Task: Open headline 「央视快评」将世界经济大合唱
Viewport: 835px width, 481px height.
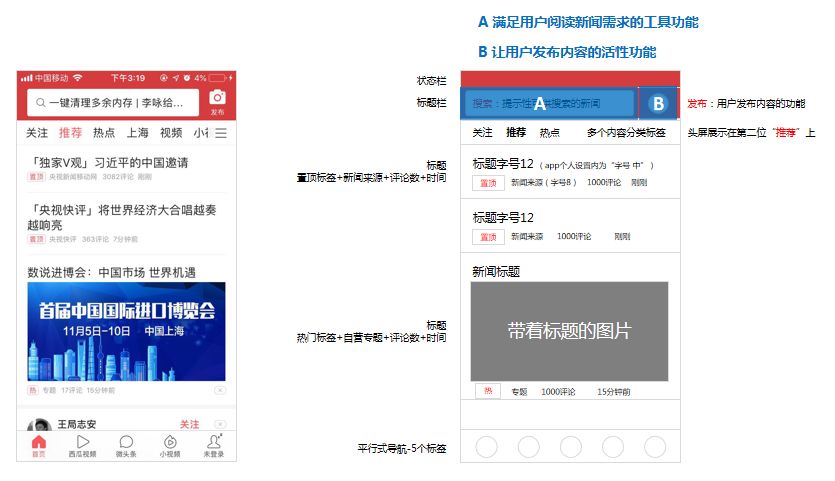Action: click(x=122, y=217)
